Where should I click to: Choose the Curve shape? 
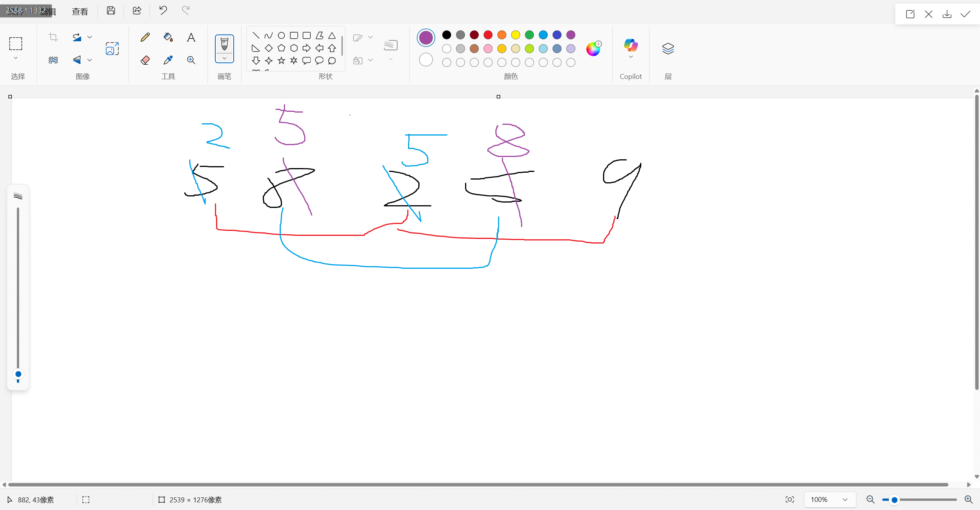click(x=269, y=36)
